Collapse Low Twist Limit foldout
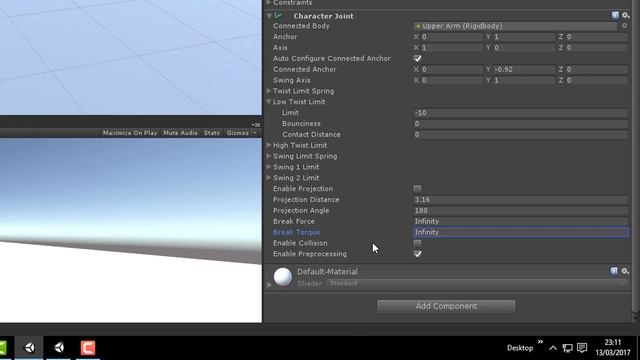The image size is (640, 360). (269, 102)
